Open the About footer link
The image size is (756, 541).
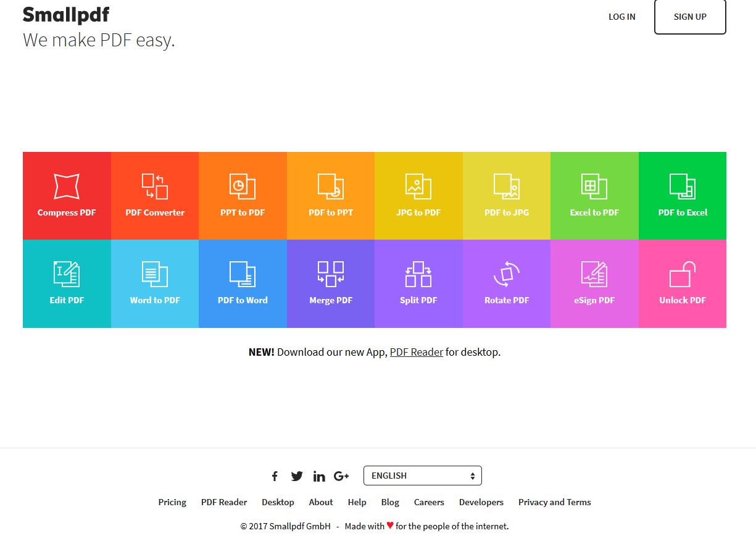(x=321, y=502)
